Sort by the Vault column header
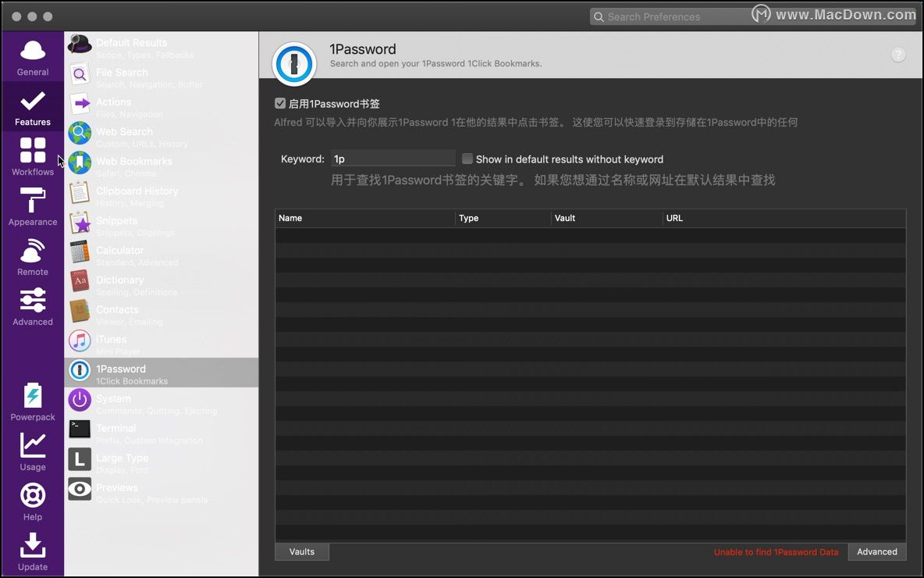This screenshot has height=578, width=924. coord(607,218)
